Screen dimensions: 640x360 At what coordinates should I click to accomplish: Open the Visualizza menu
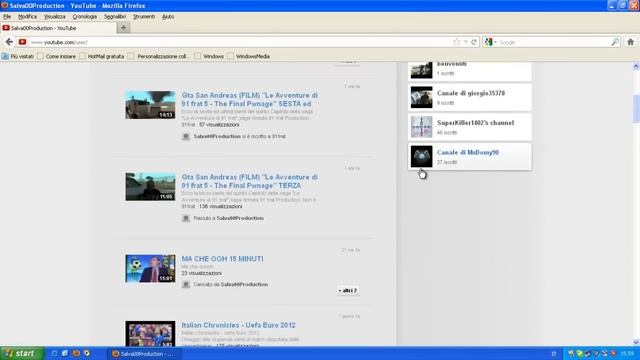point(55,17)
